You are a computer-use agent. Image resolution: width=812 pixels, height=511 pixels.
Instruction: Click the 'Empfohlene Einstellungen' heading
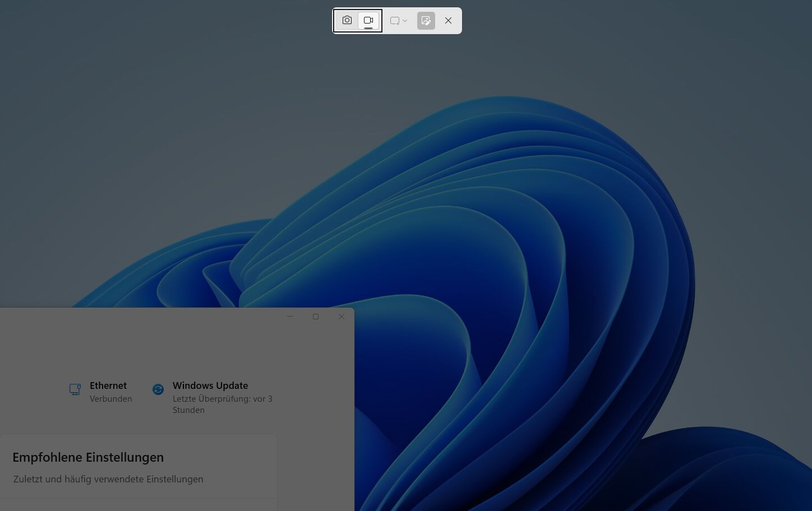point(88,457)
